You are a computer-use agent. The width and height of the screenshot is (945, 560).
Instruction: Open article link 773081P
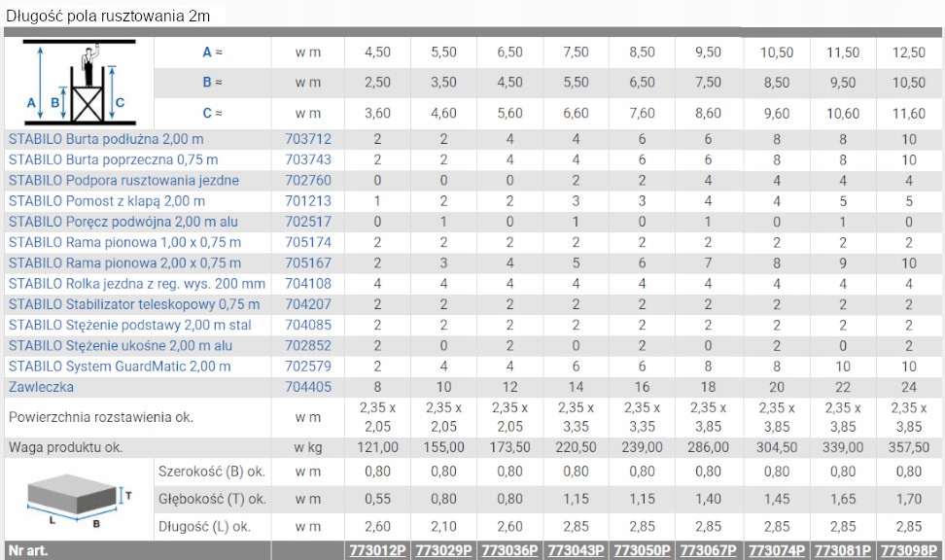coord(843,550)
